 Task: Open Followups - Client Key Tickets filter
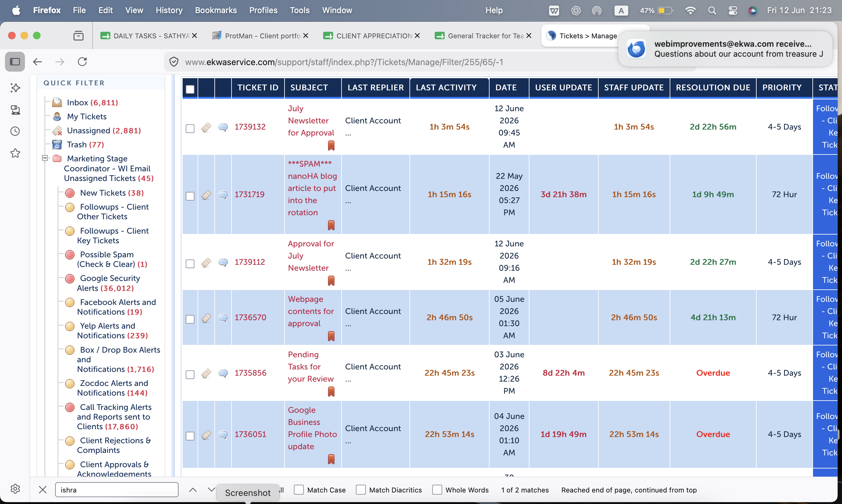click(112, 235)
